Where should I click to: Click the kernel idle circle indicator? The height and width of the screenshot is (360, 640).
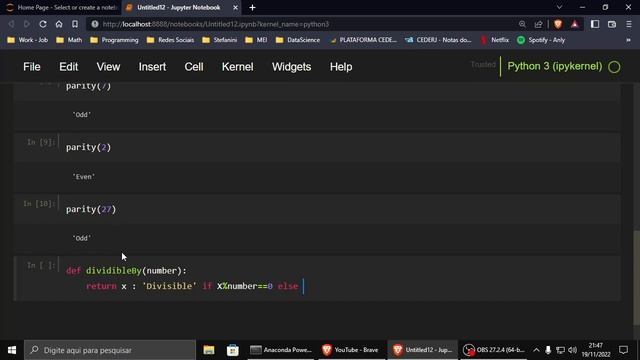[614, 67]
